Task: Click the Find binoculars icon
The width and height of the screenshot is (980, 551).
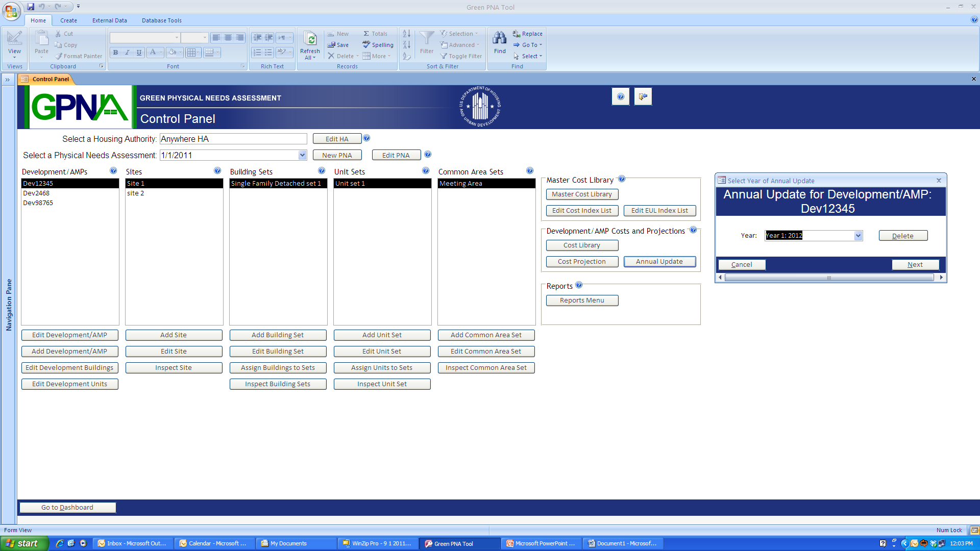Action: coord(500,39)
